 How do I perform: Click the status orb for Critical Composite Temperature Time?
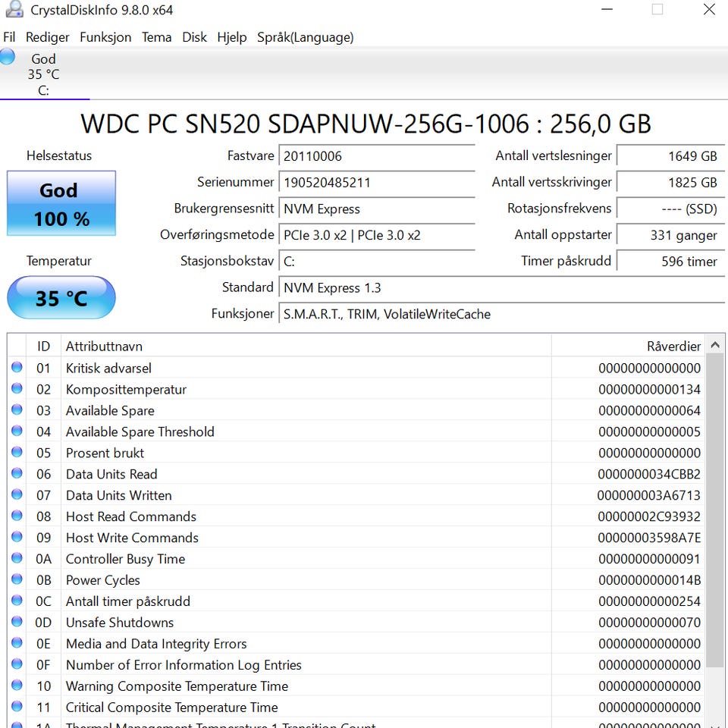17,706
